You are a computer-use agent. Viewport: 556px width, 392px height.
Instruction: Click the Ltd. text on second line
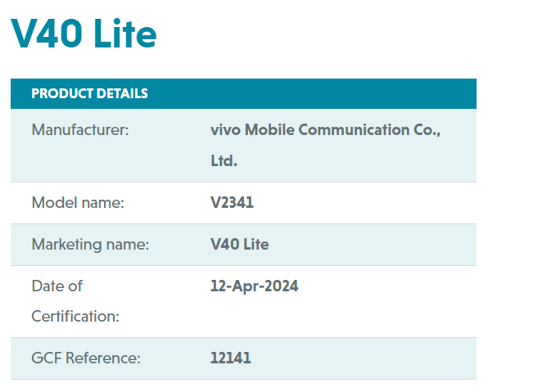(224, 161)
